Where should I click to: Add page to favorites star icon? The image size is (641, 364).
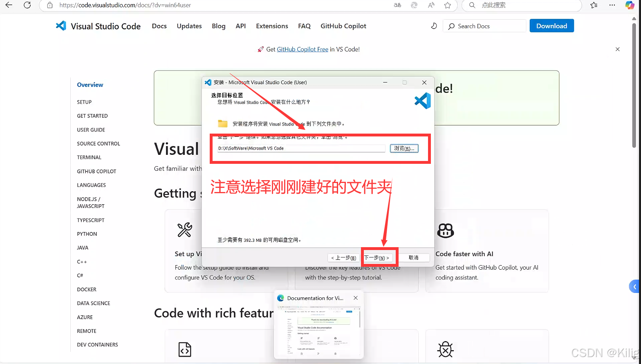click(x=448, y=5)
